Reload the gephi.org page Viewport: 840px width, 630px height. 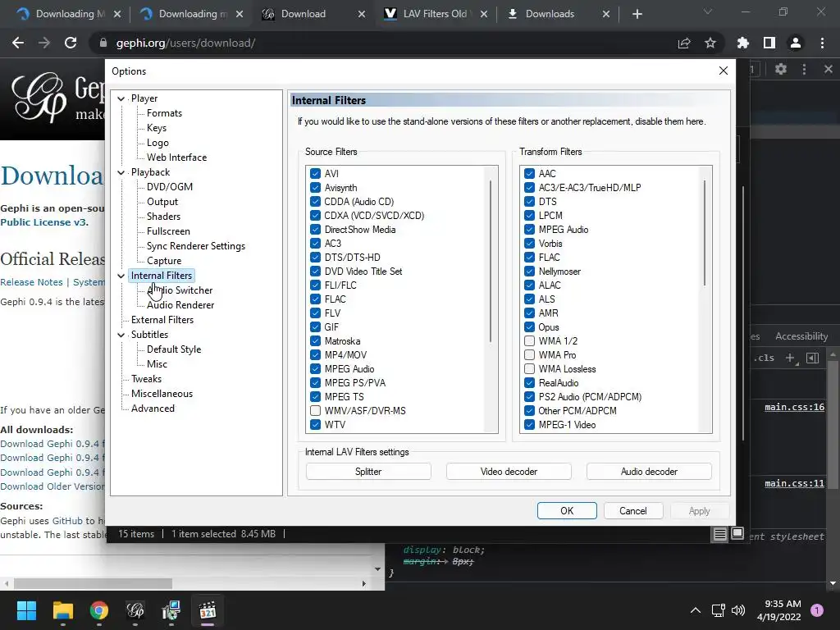pos(71,43)
